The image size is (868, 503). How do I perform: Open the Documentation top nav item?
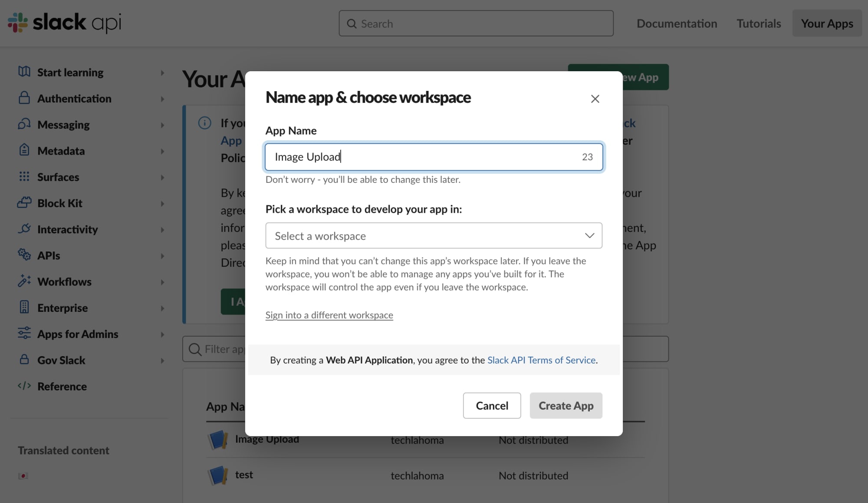point(677,23)
